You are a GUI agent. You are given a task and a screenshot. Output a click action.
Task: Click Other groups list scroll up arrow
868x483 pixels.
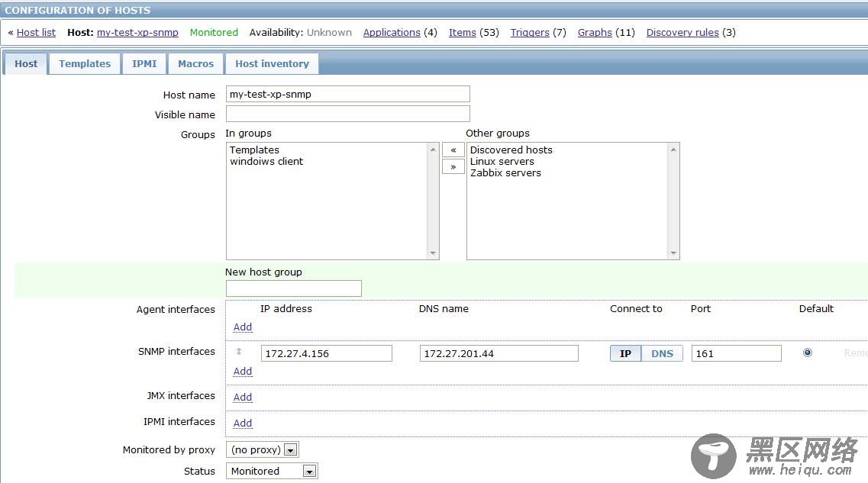(x=673, y=150)
